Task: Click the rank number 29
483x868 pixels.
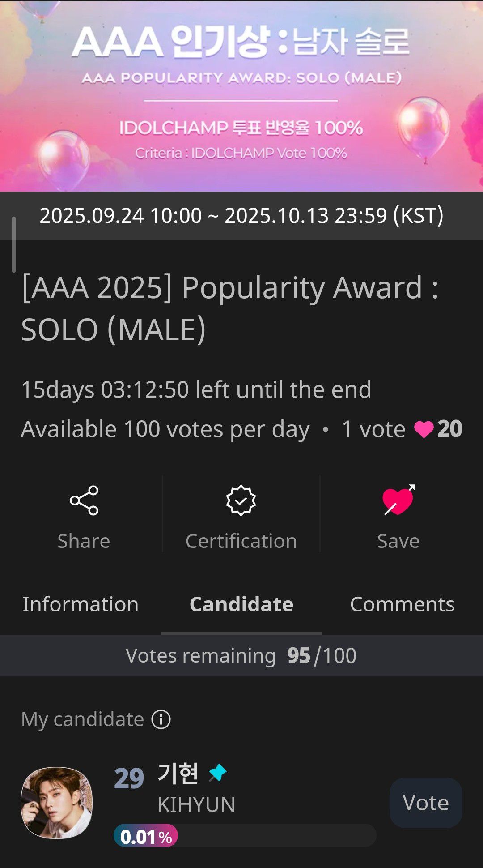Action: (129, 778)
